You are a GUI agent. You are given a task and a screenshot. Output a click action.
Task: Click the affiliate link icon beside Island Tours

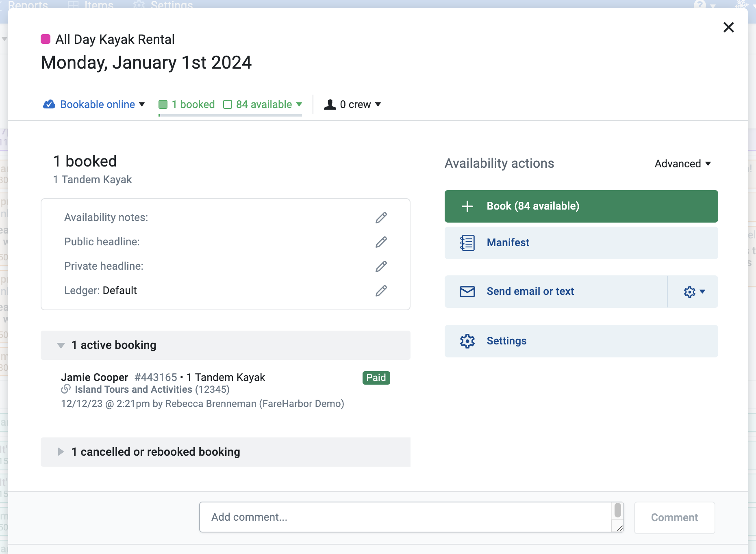[x=66, y=389]
